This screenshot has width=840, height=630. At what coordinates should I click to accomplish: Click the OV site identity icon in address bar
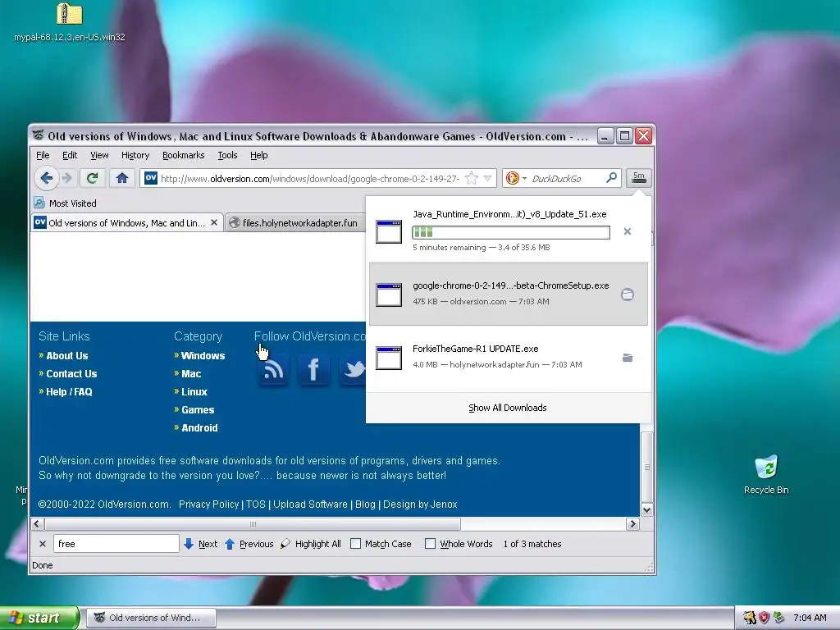pos(151,178)
